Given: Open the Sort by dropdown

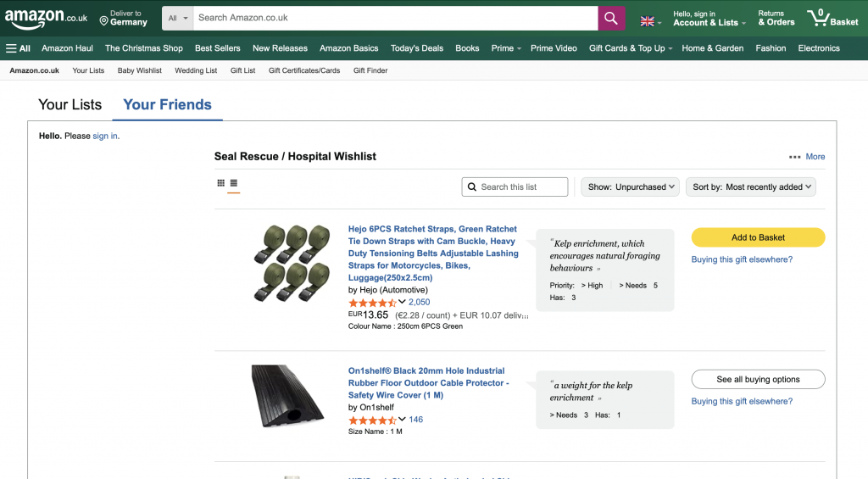Looking at the screenshot, I should (750, 187).
